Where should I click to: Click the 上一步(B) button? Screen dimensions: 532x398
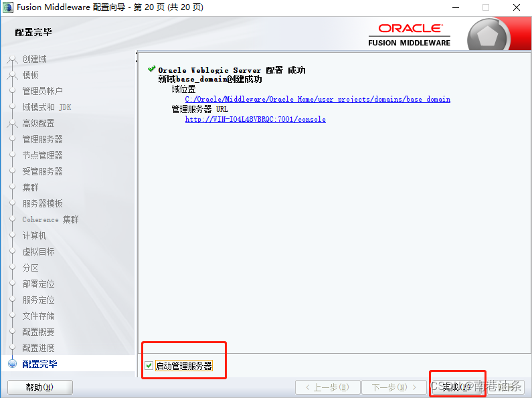click(327, 387)
